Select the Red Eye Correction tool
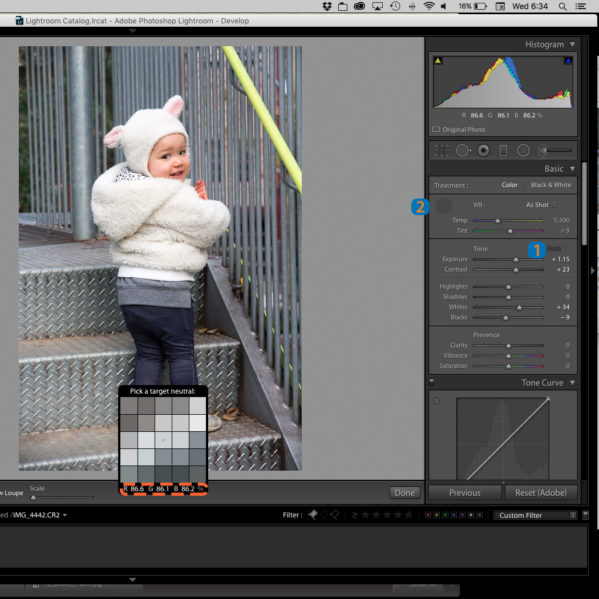The height and width of the screenshot is (599, 599). pos(483,151)
